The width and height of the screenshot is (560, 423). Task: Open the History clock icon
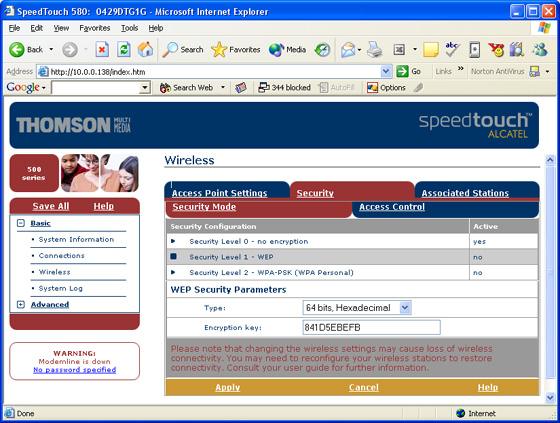click(x=322, y=50)
